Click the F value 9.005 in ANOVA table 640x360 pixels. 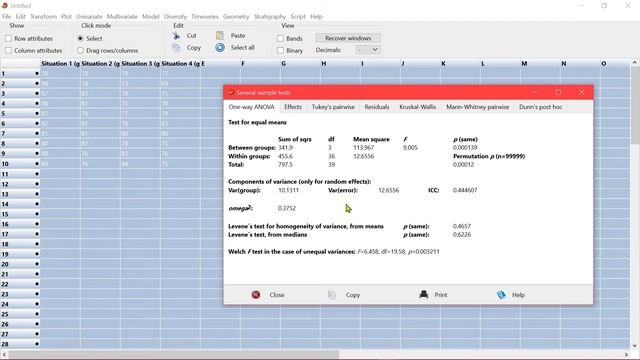410,148
